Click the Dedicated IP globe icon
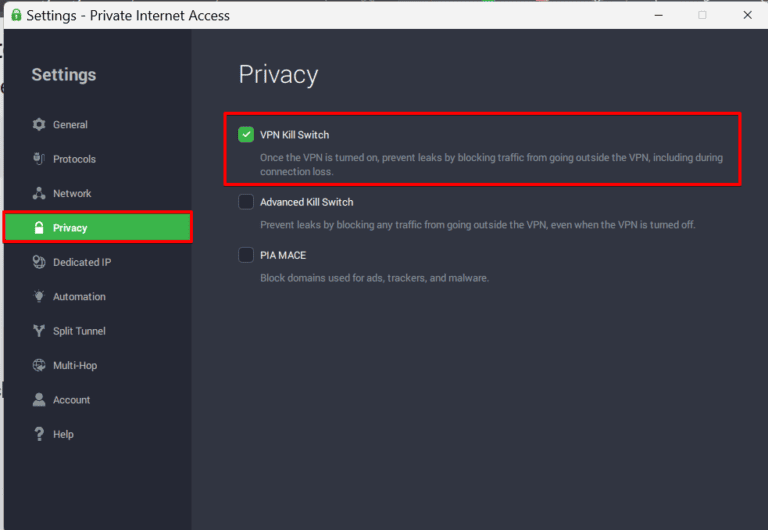768x530 pixels. [x=39, y=262]
